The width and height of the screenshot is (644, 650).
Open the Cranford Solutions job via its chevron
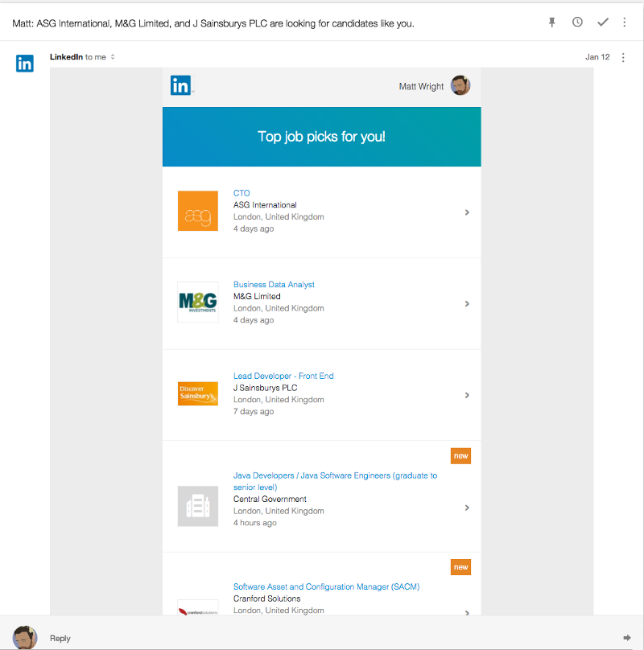tap(467, 612)
